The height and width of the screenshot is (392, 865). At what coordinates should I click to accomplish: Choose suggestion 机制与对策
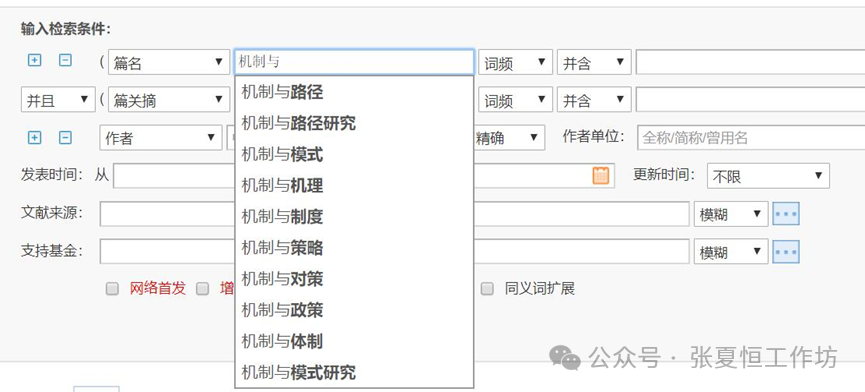click(x=354, y=279)
